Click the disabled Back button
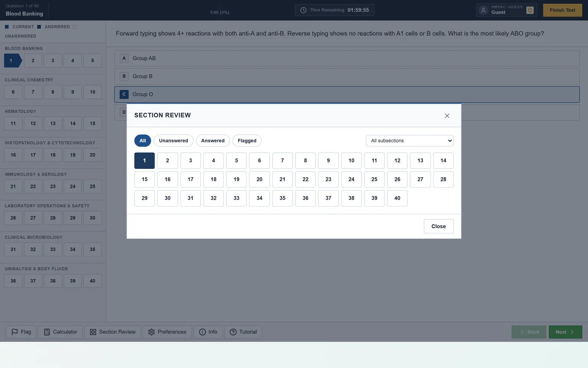 click(529, 332)
